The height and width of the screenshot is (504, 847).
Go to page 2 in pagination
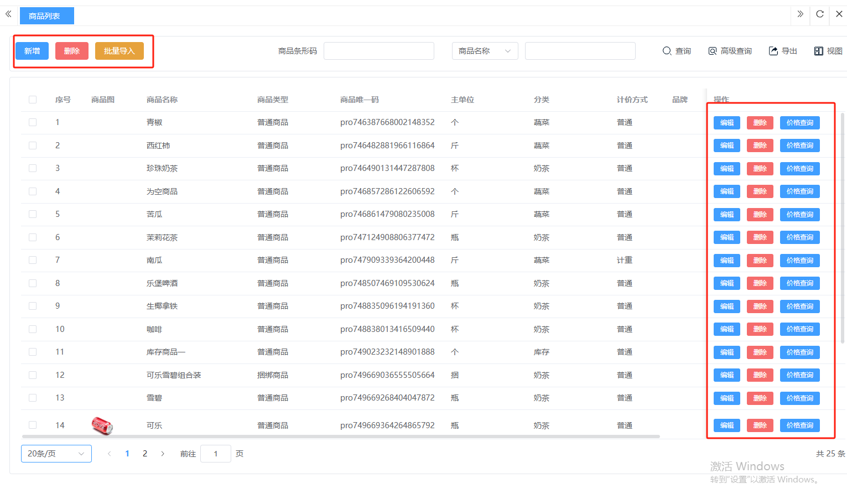pos(145,454)
